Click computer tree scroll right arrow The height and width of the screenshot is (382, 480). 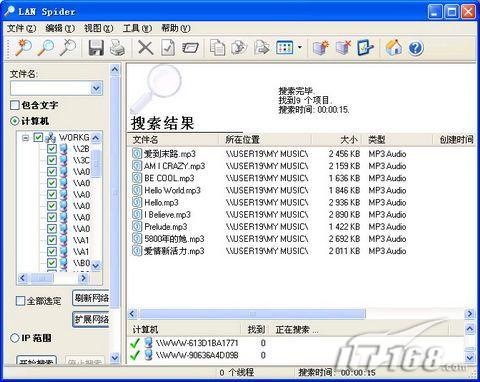coord(84,278)
